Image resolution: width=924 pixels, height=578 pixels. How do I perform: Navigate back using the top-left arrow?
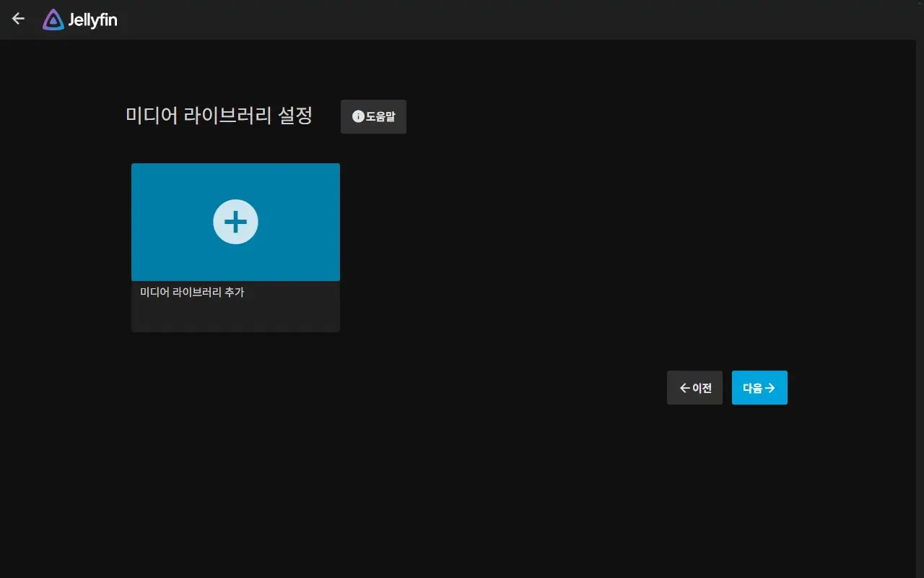17,19
